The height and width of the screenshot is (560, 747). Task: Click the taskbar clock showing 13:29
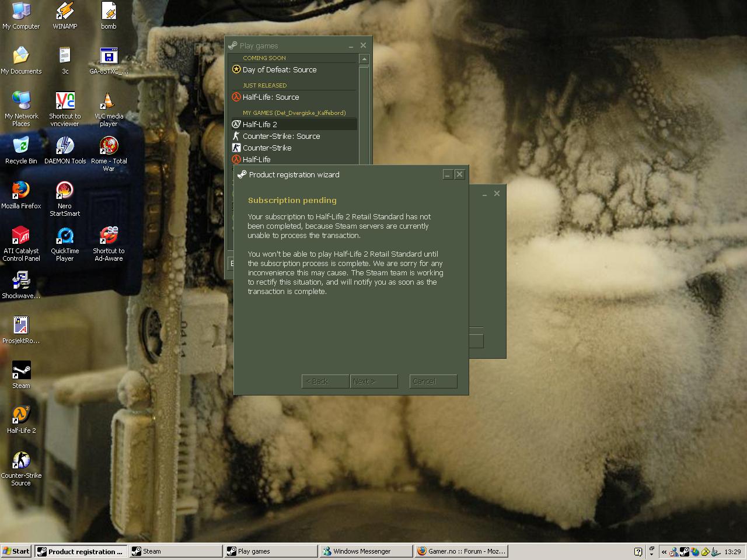(732, 552)
